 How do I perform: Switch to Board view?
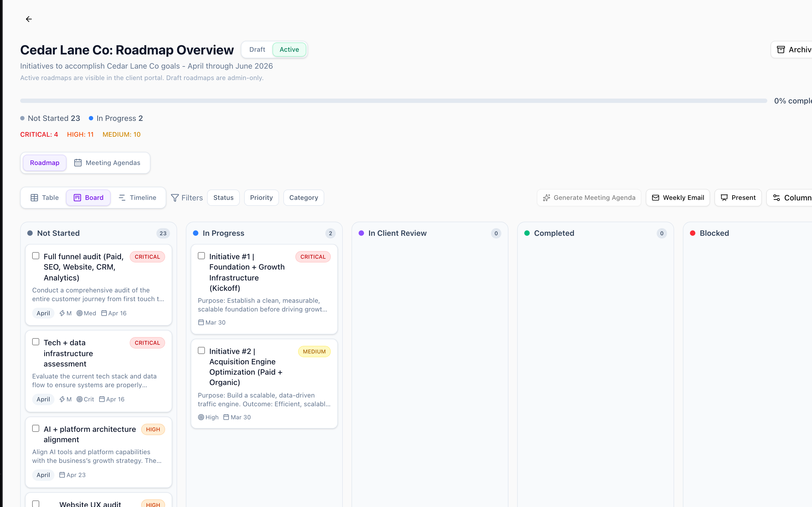(89, 198)
